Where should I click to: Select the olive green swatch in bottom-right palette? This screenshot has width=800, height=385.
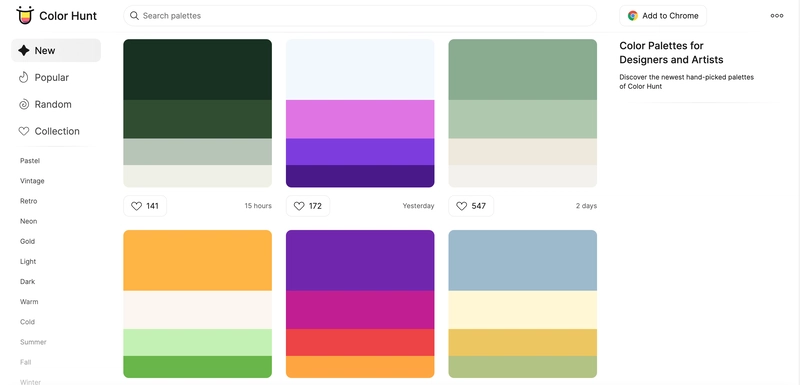522,367
